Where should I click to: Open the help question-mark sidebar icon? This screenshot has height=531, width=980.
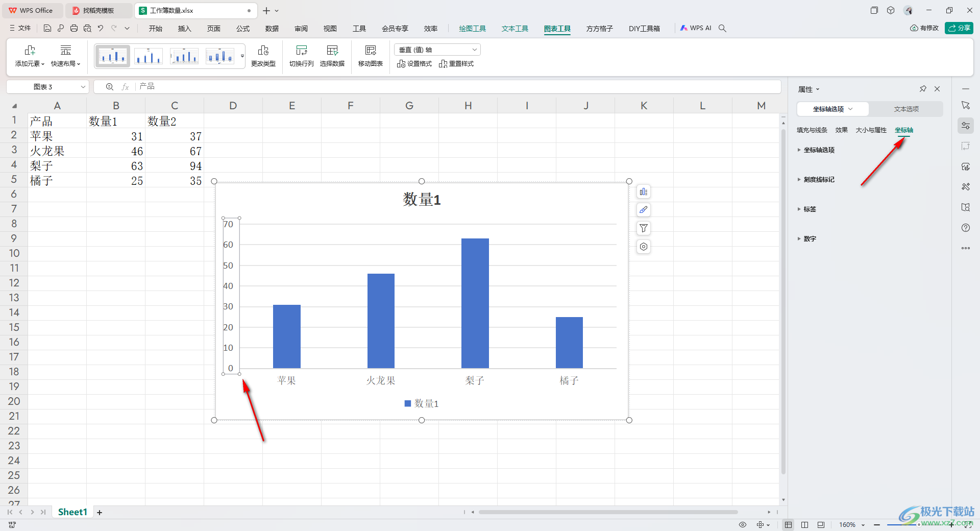point(966,228)
